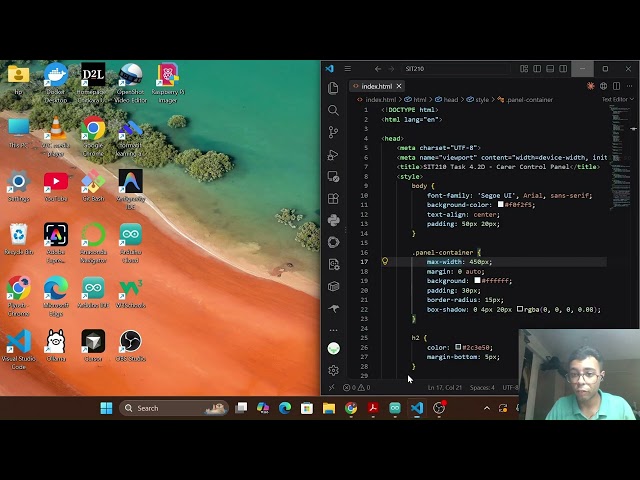
Task: Click the html breadcrumb
Action: tap(416, 100)
